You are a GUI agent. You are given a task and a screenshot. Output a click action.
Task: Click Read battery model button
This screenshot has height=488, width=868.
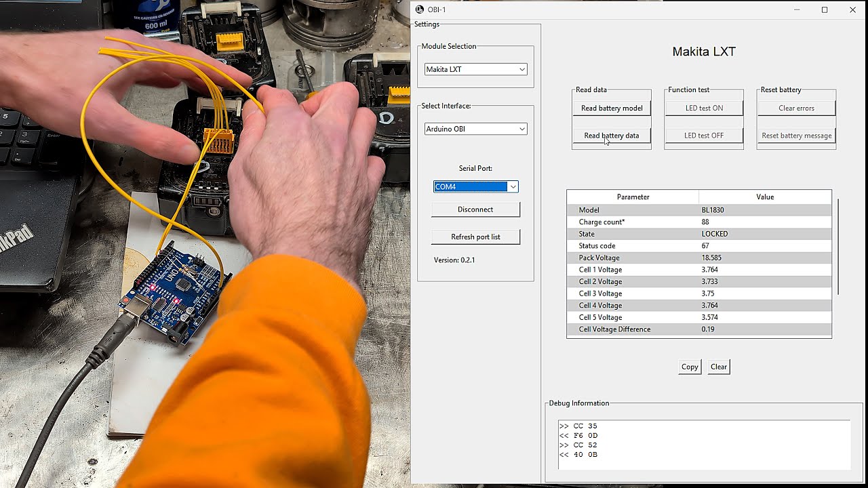(612, 108)
